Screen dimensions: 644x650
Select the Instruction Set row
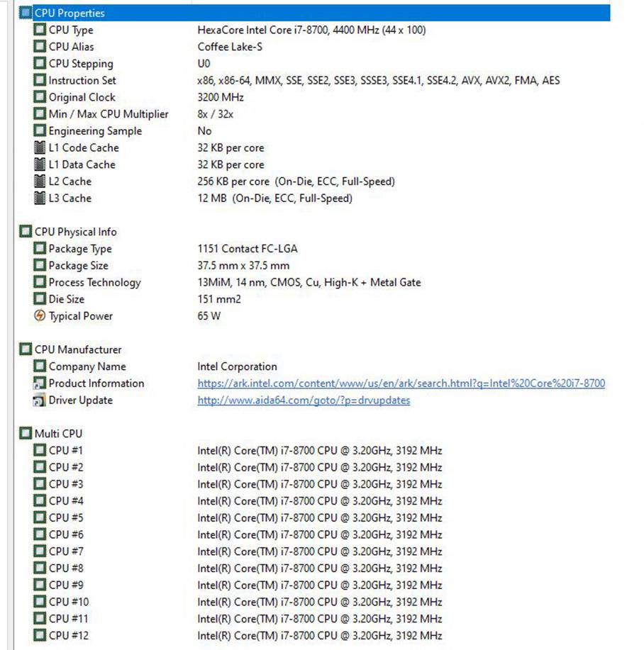pyautogui.click(x=82, y=81)
